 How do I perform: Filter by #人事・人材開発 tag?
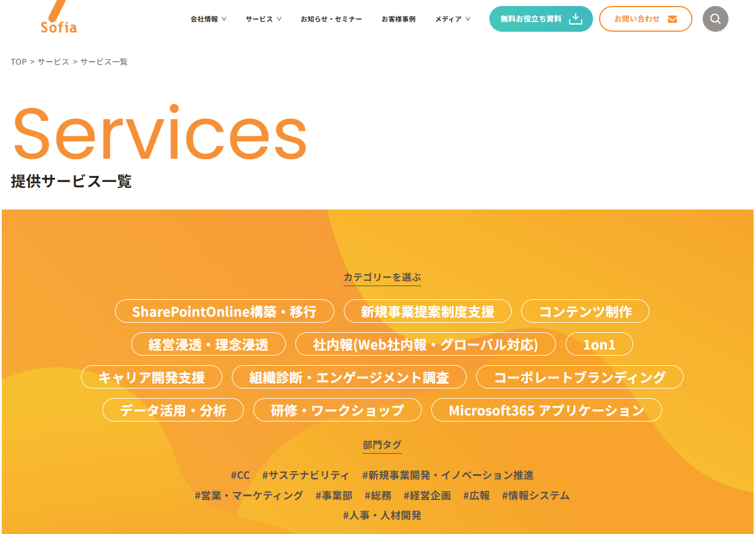click(382, 515)
